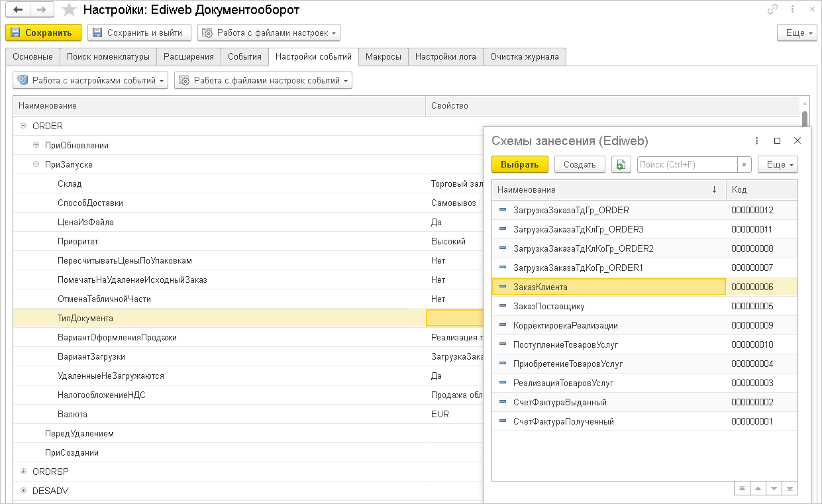Expand the ORDRSP tree node
The height and width of the screenshot is (504, 822).
coord(24,472)
